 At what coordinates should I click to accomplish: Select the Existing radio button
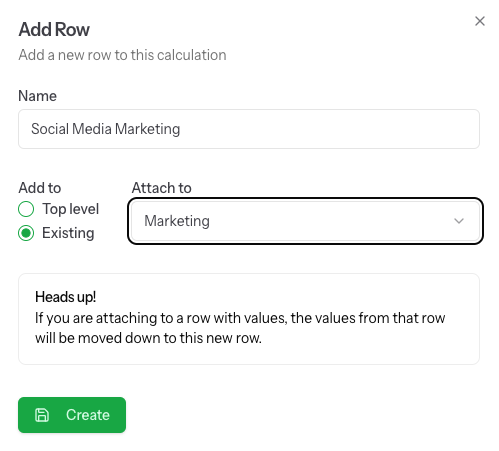click(x=26, y=233)
